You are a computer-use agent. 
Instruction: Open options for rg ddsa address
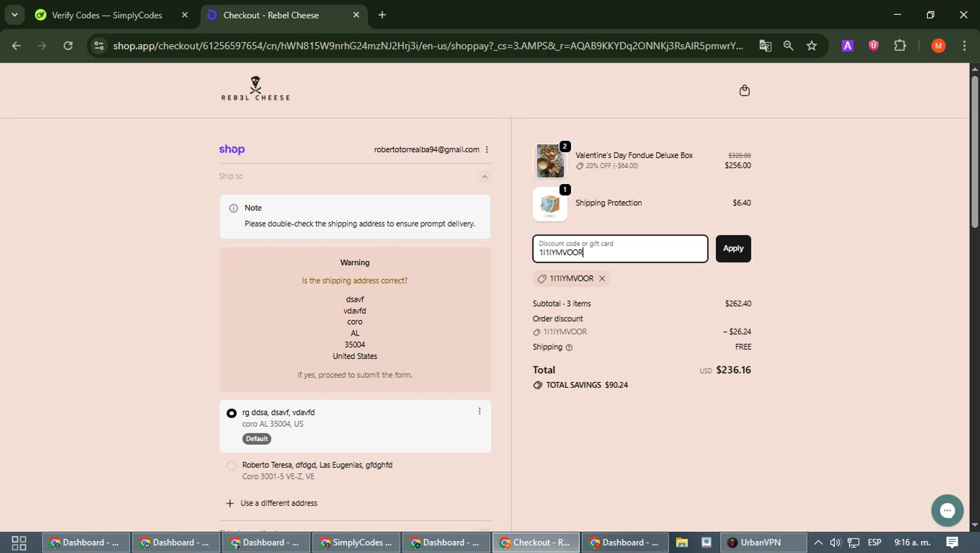click(480, 411)
